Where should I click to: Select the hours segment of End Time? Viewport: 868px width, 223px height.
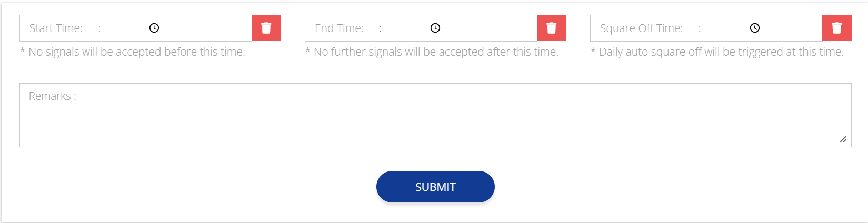(374, 28)
